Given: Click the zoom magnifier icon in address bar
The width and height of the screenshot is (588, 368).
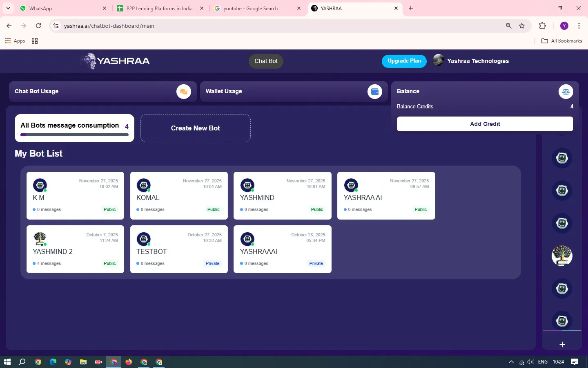Looking at the screenshot, I should [x=508, y=26].
